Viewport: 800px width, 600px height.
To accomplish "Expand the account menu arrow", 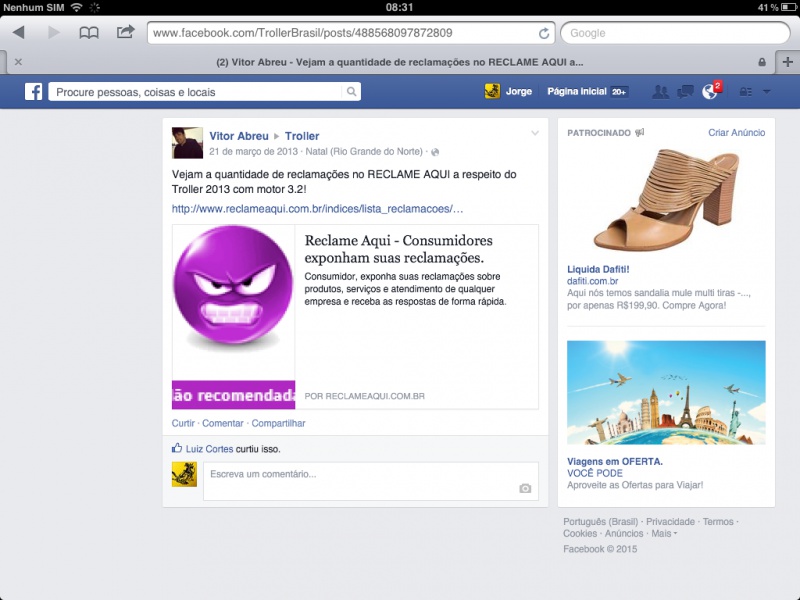I will coord(766,92).
